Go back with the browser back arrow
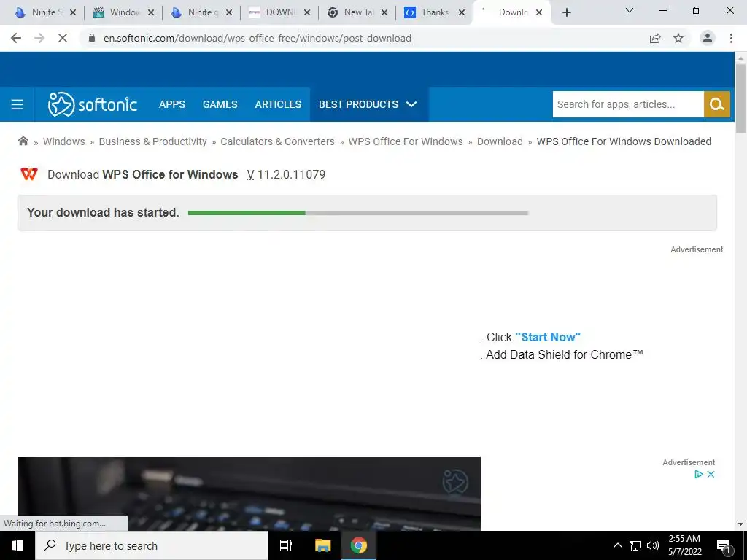The width and height of the screenshot is (747, 560). [16, 38]
